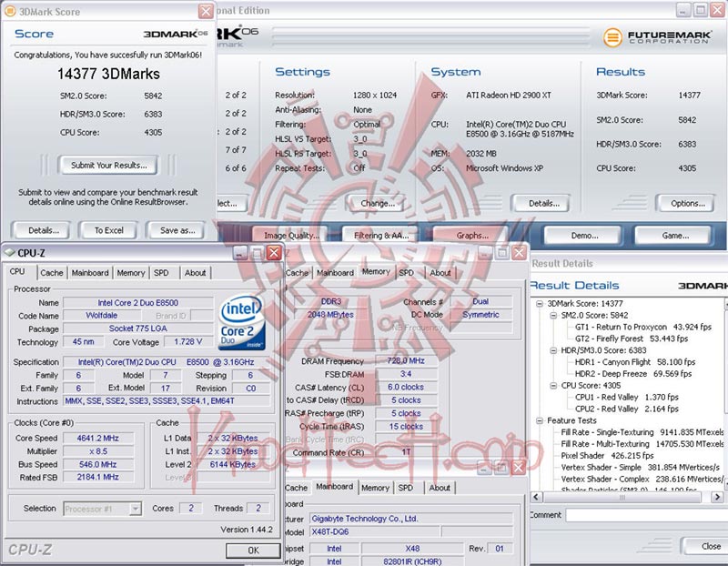Image resolution: width=728 pixels, height=566 pixels.
Task: Select Vertex Shader - Simple row
Action: pos(641,467)
